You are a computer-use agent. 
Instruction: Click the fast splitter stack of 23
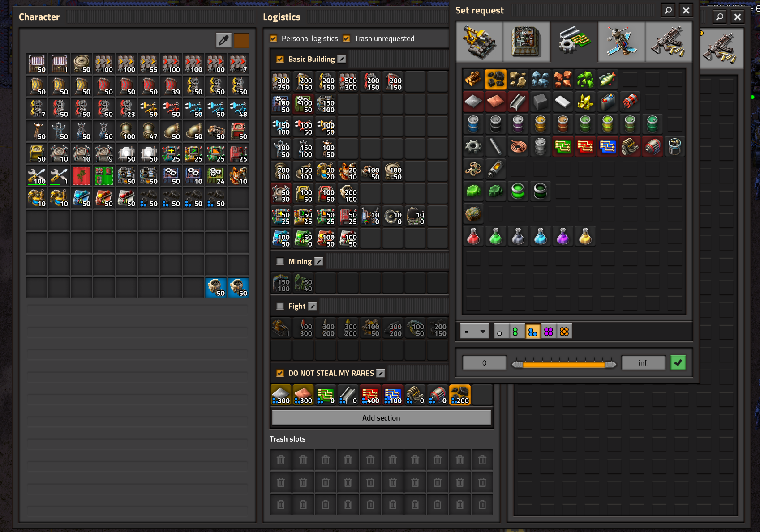pyautogui.click(x=126, y=109)
